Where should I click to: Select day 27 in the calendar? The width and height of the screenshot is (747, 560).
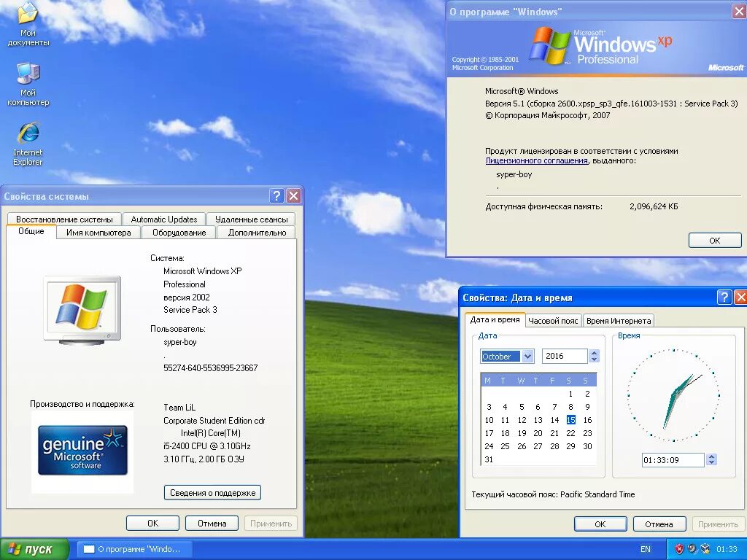coord(538,446)
